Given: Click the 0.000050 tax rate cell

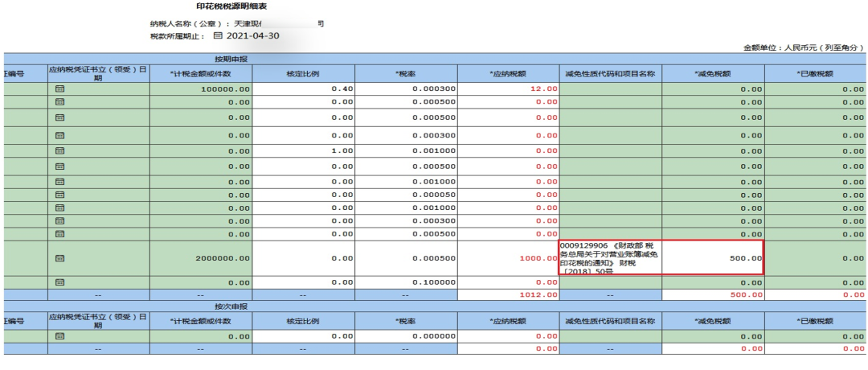Looking at the screenshot, I should 407,195.
